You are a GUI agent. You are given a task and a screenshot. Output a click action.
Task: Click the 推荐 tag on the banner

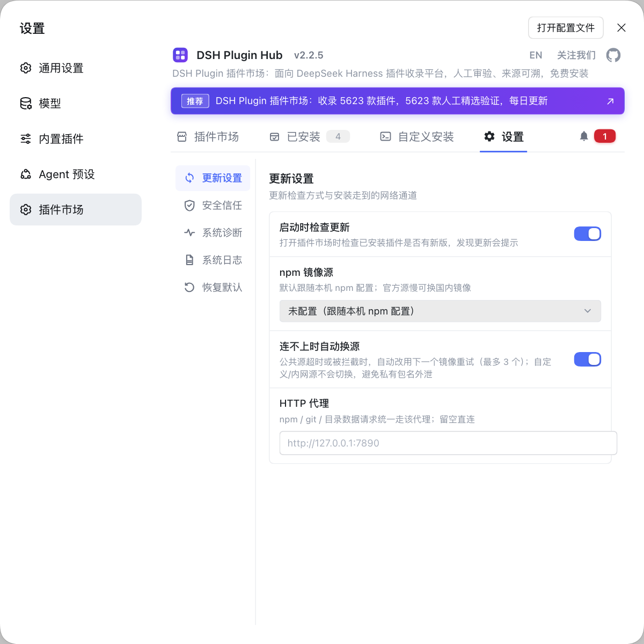point(195,101)
